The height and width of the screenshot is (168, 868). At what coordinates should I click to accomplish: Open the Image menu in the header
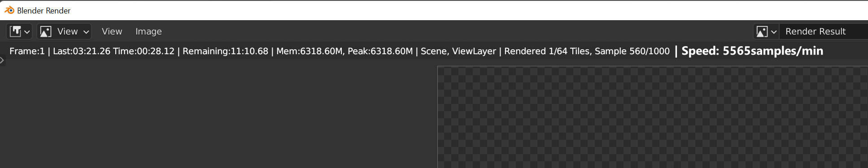(x=148, y=31)
